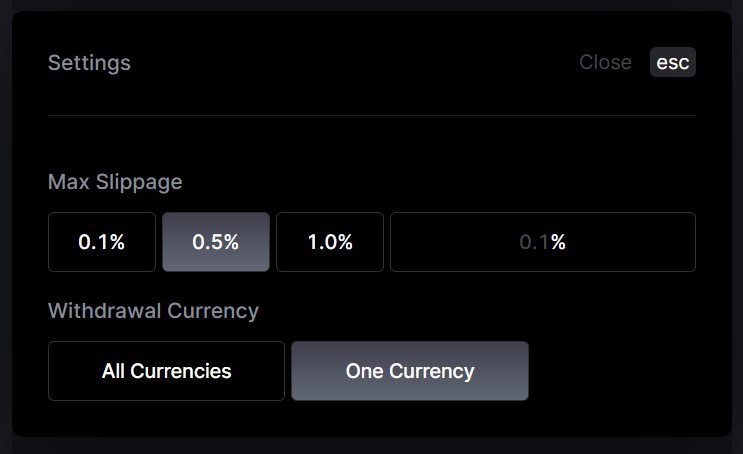743x454 pixels.
Task: Click the Max Slippage section label
Action: [115, 182]
